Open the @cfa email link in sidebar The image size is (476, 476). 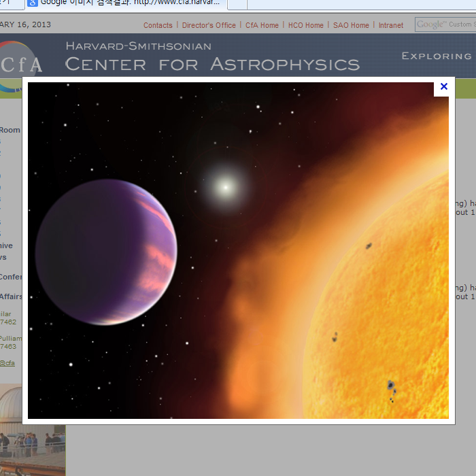[7, 362]
